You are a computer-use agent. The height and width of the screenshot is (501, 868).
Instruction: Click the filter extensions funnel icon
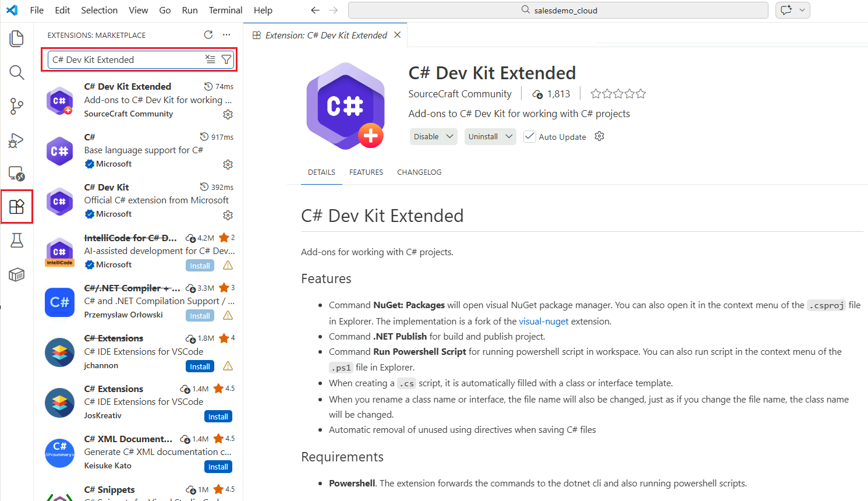[226, 59]
